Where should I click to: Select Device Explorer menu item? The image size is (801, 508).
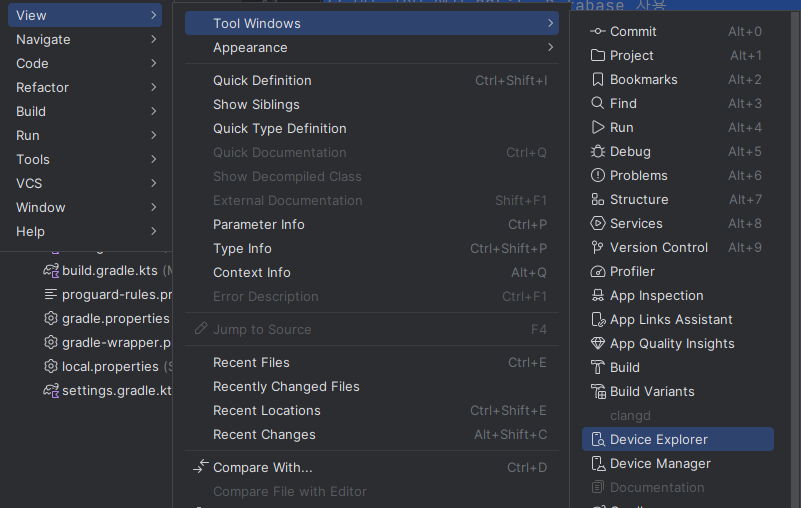pos(677,440)
